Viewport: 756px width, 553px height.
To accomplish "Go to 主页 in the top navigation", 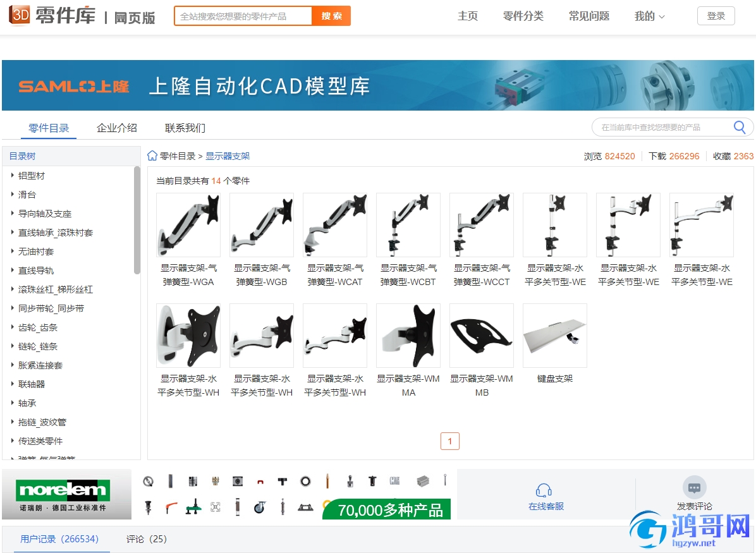I will (468, 16).
